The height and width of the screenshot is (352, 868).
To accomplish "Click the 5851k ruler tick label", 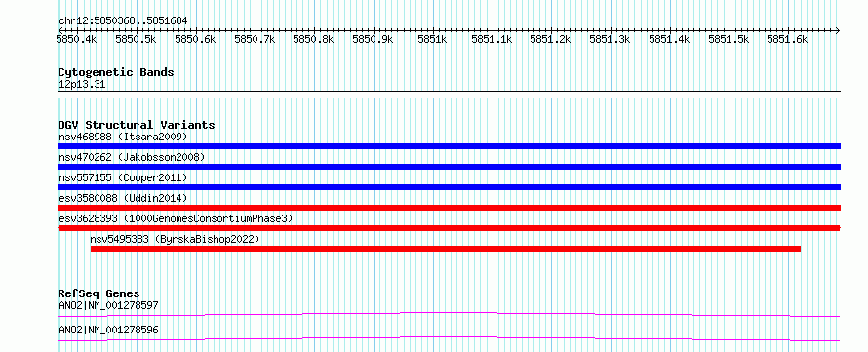I will click(x=432, y=39).
